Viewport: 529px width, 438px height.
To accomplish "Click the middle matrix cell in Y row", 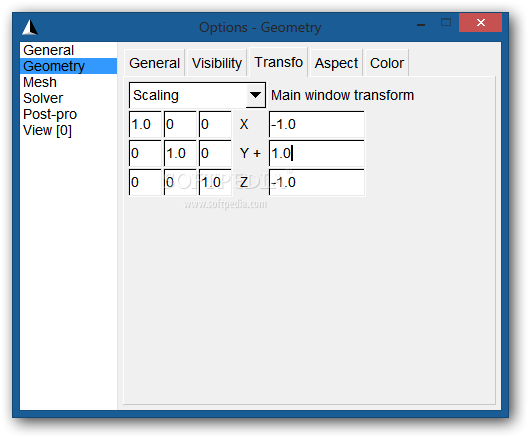I will pos(180,153).
